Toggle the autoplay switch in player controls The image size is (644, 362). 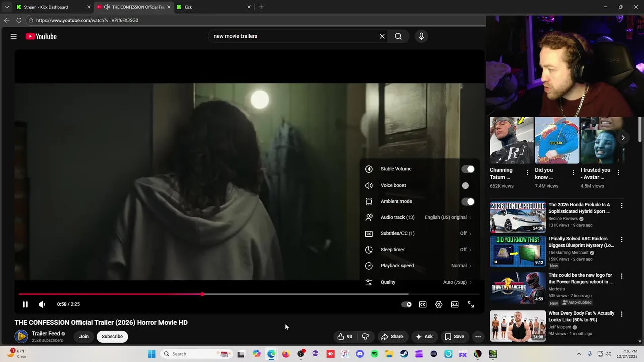click(407, 304)
